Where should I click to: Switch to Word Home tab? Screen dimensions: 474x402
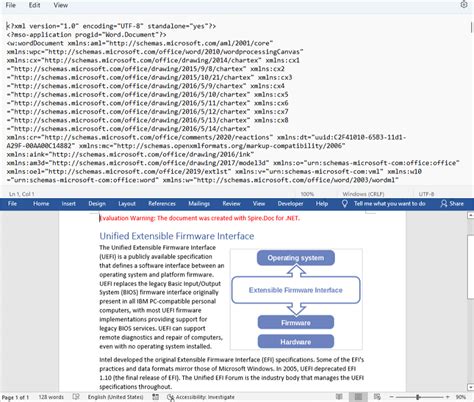[x=41, y=204]
